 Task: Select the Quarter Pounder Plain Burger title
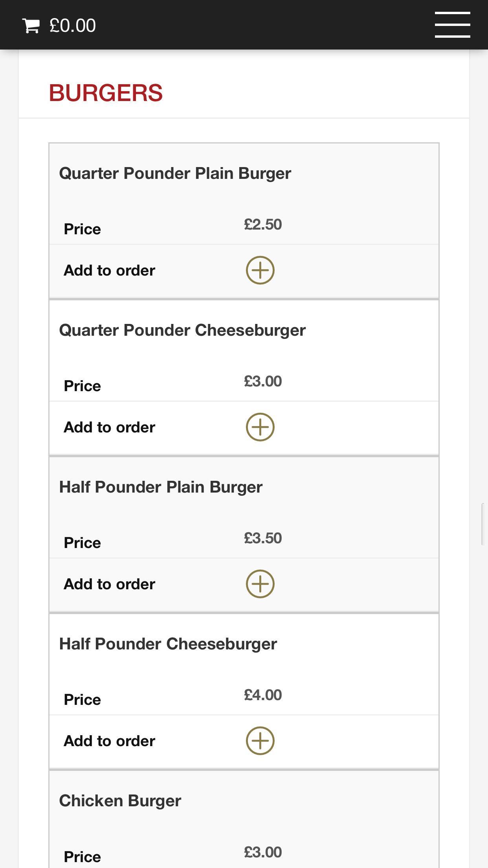point(175,173)
